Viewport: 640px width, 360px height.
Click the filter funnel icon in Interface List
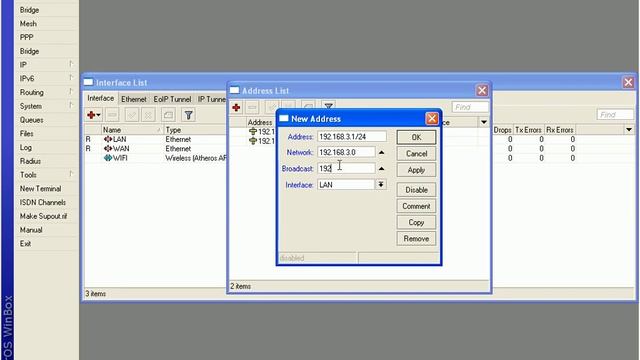coord(188,115)
